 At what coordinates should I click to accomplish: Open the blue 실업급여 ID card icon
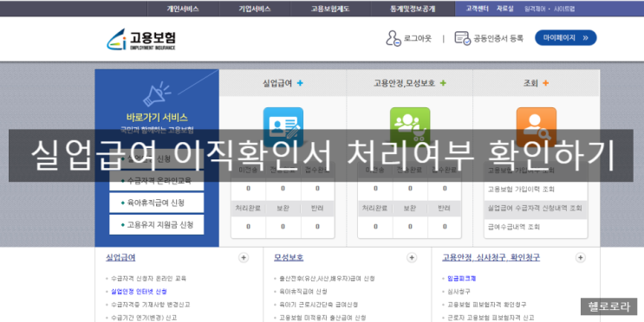[283, 127]
